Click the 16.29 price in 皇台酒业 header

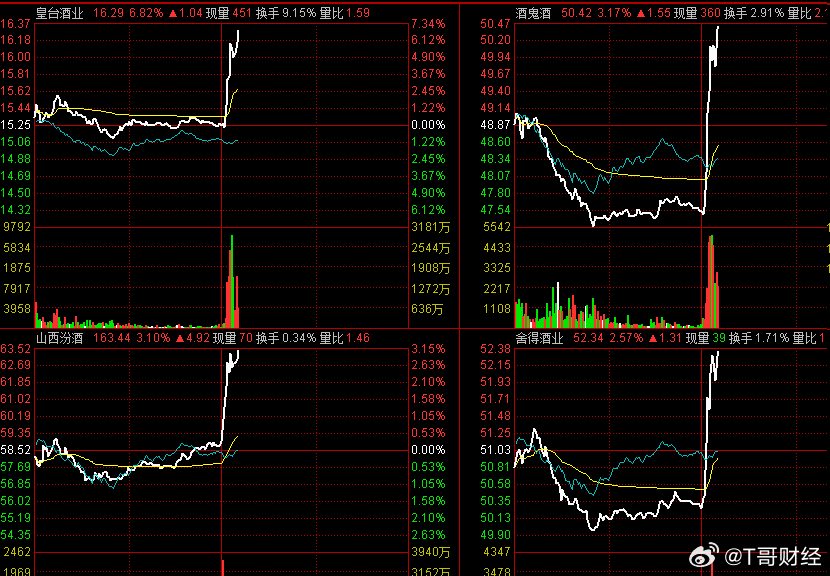[x=108, y=13]
